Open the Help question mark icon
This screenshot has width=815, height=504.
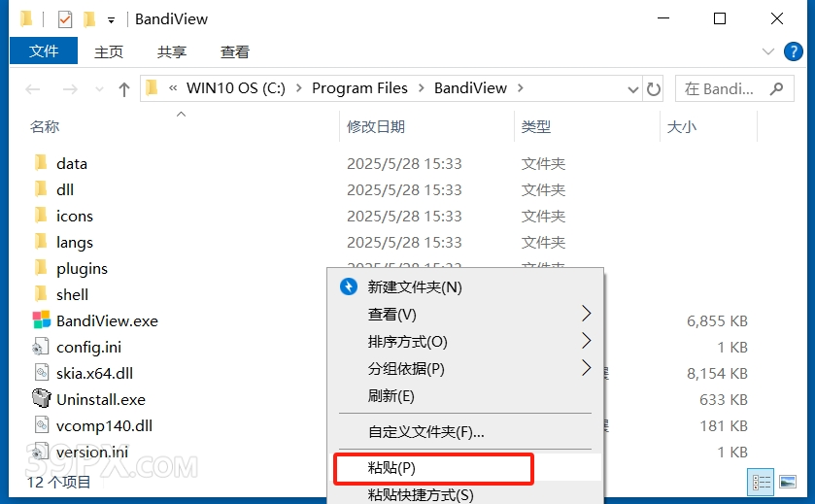[x=794, y=51]
